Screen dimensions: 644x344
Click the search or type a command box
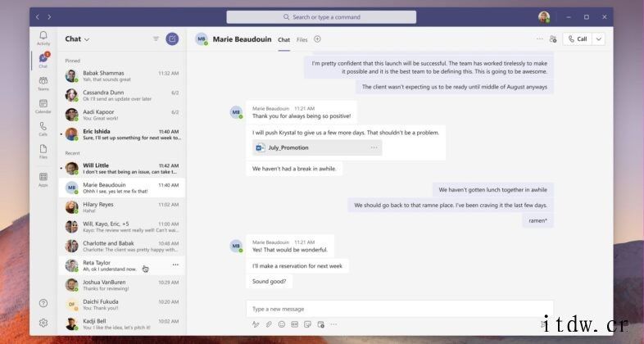tap(321, 16)
